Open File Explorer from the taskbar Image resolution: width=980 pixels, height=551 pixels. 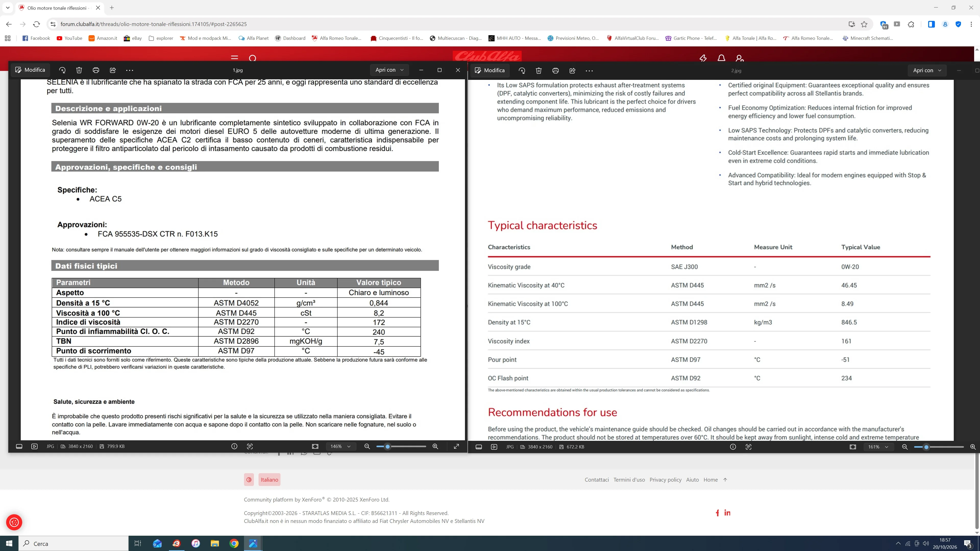(215, 543)
